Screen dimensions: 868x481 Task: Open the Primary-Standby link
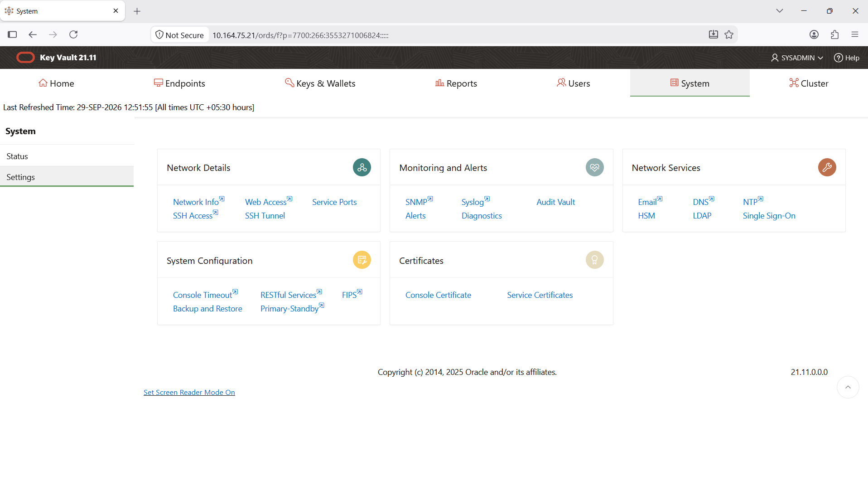[x=292, y=308]
